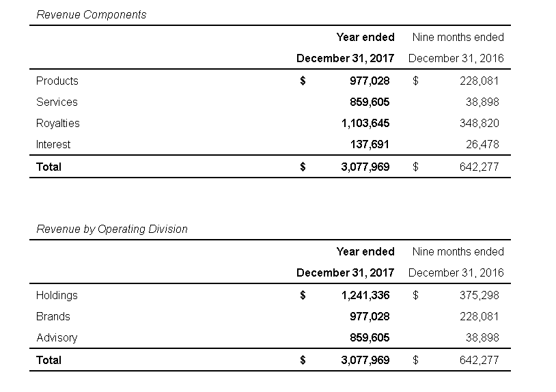Select Royalties 2017 value 1,103,645
Screen dimensions: 556x392
coord(365,123)
